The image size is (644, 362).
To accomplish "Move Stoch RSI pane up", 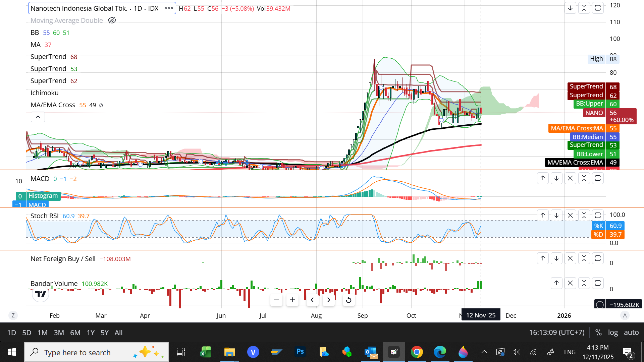I will 543,216.
